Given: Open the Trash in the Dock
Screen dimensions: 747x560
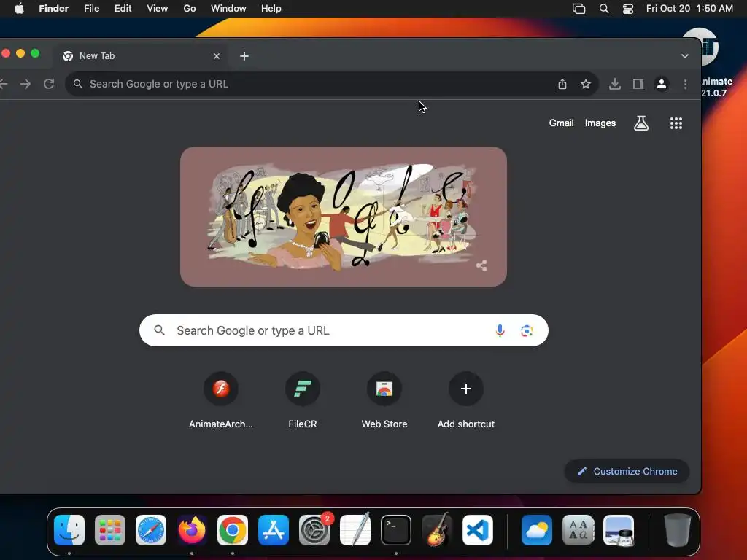Looking at the screenshot, I should click(678, 530).
